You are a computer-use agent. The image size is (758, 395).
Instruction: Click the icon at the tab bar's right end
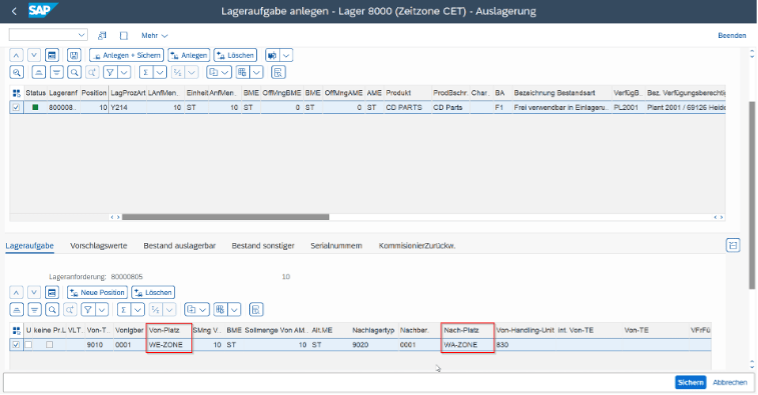(733, 246)
